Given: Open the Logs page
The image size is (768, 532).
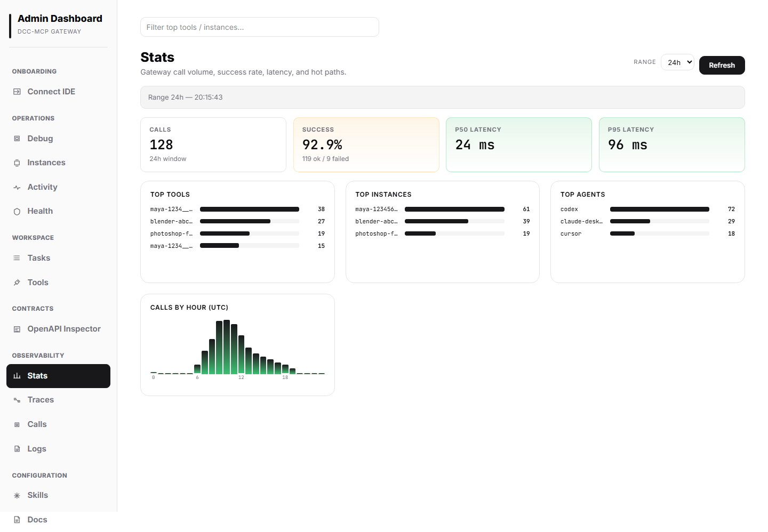Looking at the screenshot, I should tap(58, 449).
